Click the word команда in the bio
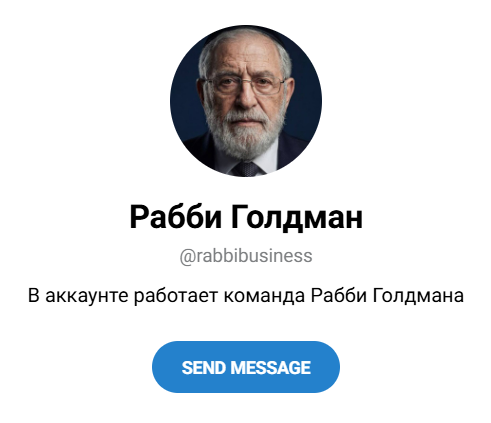 coord(264,296)
